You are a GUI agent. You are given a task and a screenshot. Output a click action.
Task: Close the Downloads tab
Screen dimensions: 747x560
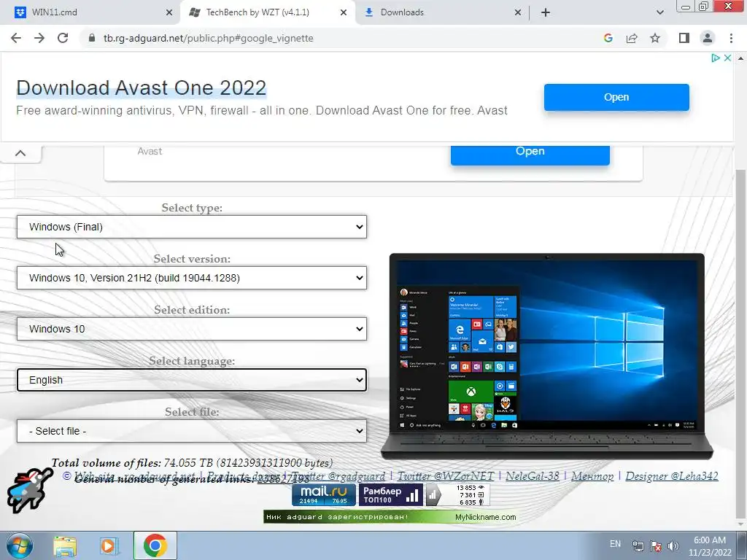[x=517, y=13]
